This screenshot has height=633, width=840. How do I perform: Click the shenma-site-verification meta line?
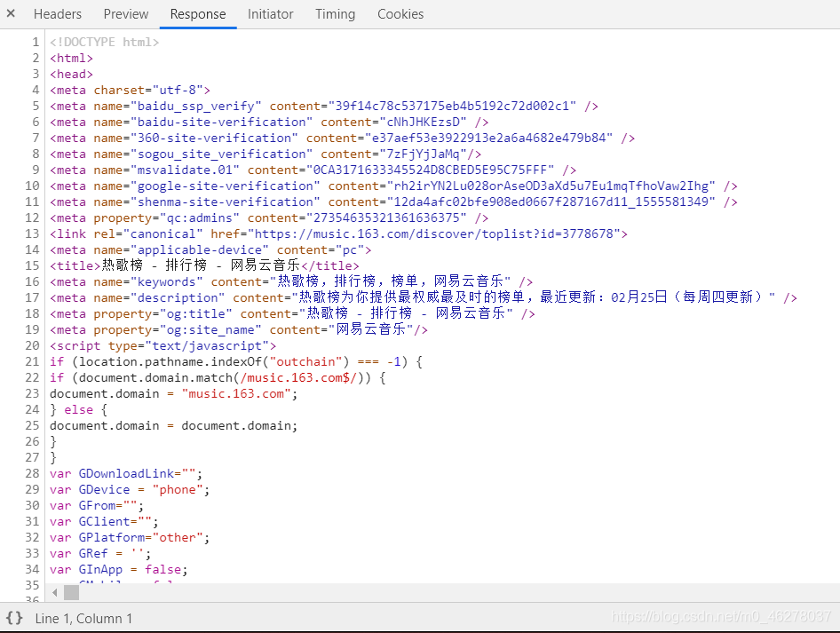click(393, 202)
